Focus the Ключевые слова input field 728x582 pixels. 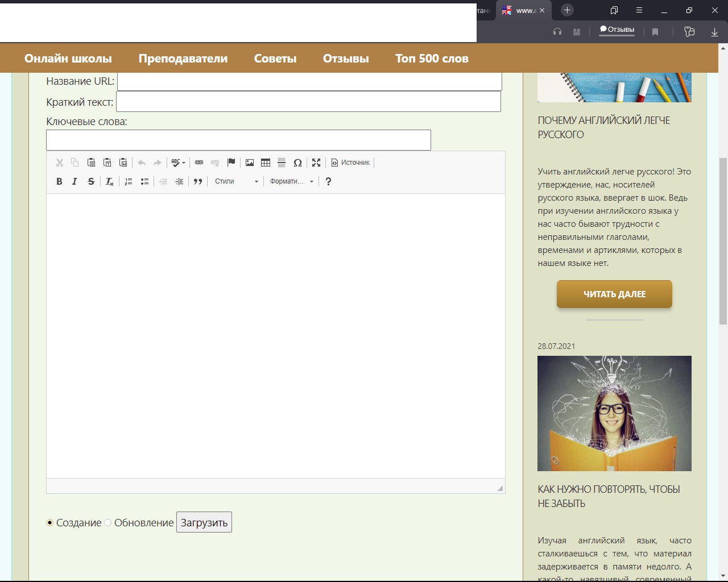click(x=238, y=140)
